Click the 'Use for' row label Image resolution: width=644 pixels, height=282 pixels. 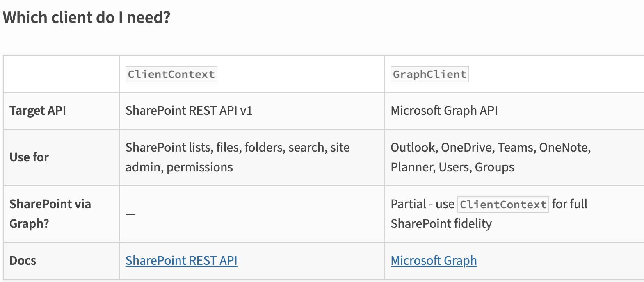(x=29, y=157)
